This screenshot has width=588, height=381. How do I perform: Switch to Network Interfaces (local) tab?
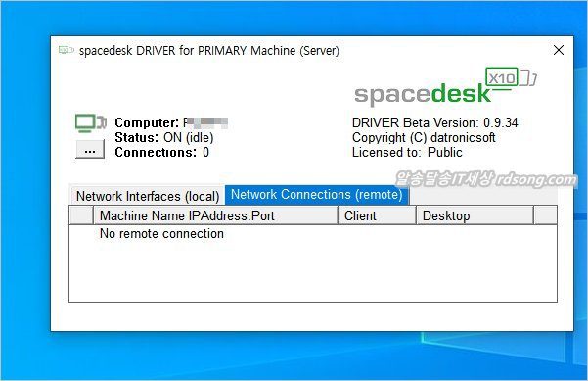tap(148, 196)
